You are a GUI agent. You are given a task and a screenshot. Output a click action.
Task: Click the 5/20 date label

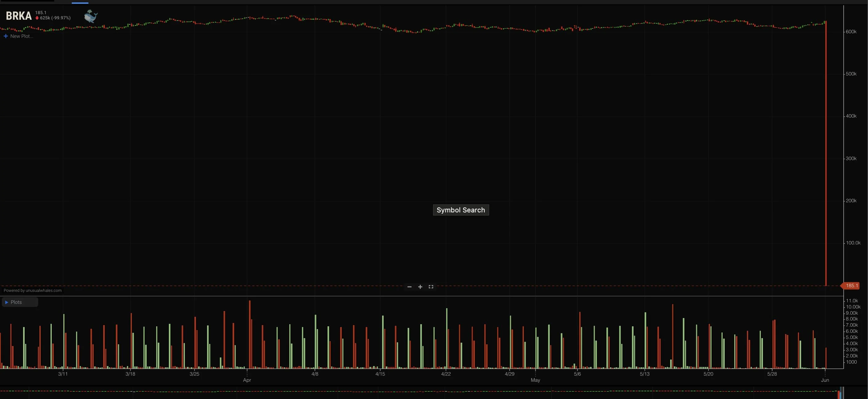coord(708,374)
